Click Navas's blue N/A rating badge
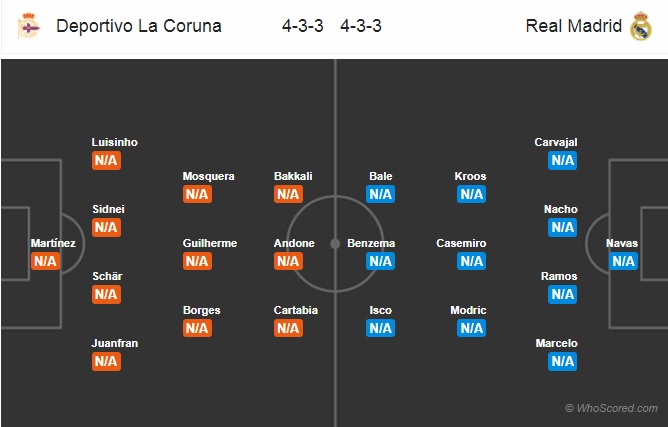Viewport: 668px width, 427px height. [x=624, y=261]
